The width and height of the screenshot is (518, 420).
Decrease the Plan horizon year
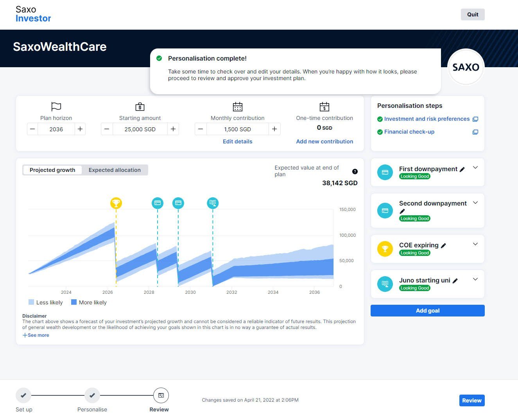[x=32, y=129]
